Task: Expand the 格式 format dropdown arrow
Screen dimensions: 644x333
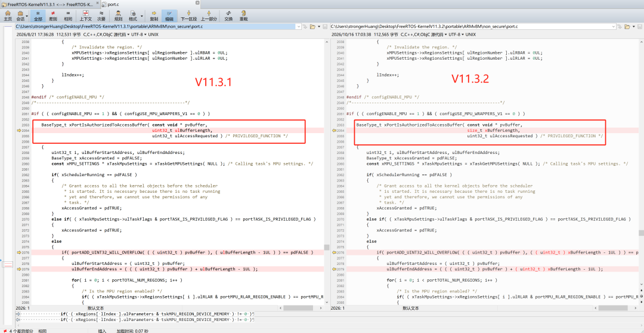Action: pos(142,16)
